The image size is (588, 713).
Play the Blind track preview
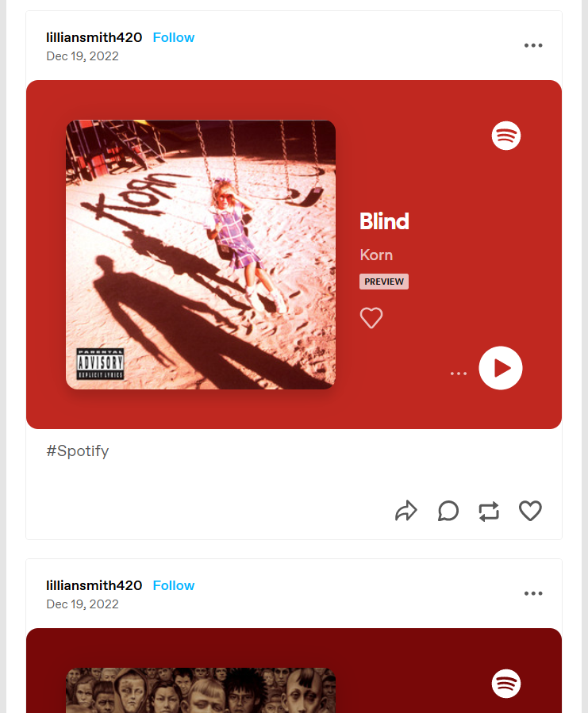(x=501, y=368)
